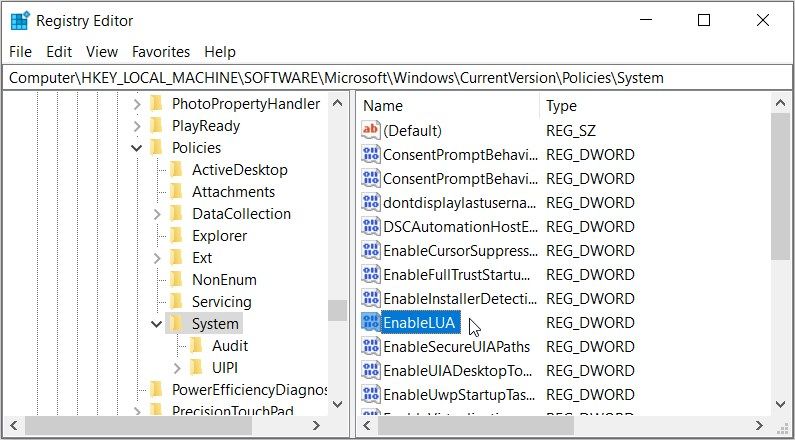This screenshot has height=440, width=795.
Task: Sort values by Name column header
Action: (448, 105)
